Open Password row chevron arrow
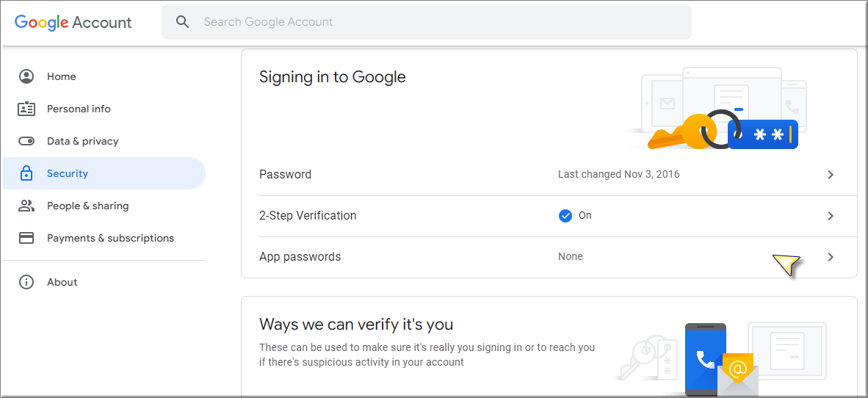Image resolution: width=868 pixels, height=398 pixels. pyautogui.click(x=830, y=175)
